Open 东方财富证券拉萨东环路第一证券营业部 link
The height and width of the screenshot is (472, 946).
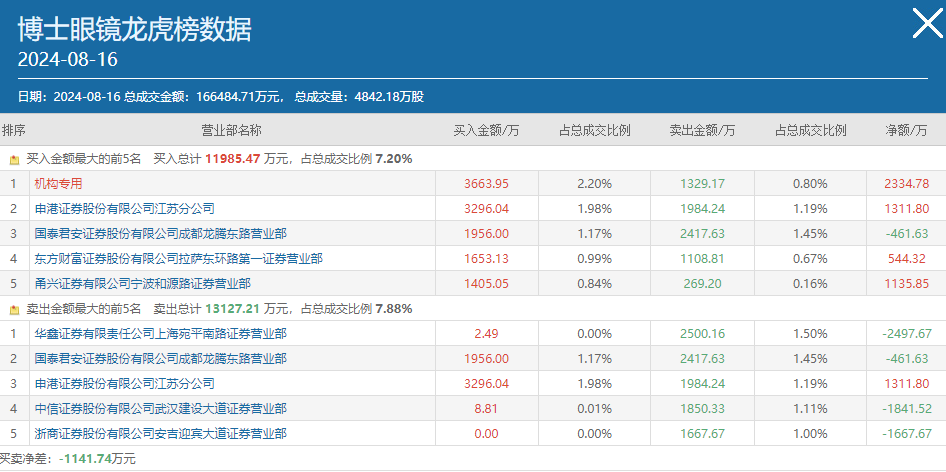(179, 259)
